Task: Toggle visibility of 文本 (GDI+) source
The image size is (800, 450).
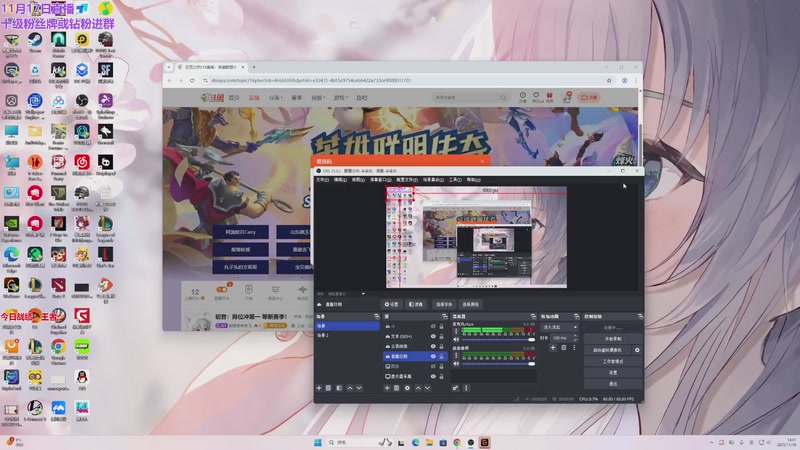Action: pyautogui.click(x=433, y=337)
